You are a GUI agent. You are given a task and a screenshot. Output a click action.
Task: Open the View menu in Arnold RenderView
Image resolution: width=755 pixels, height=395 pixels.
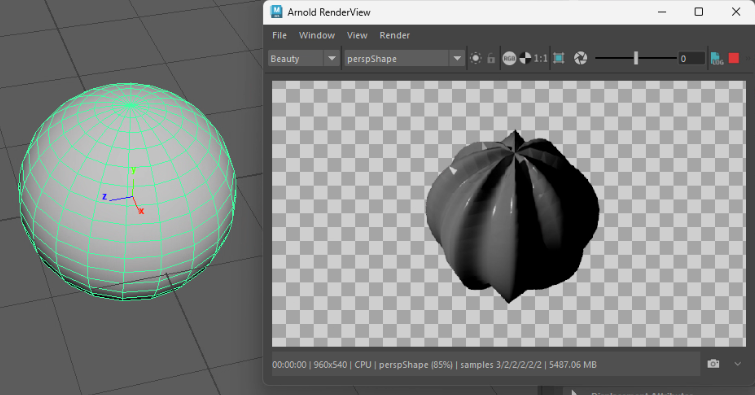(x=357, y=35)
